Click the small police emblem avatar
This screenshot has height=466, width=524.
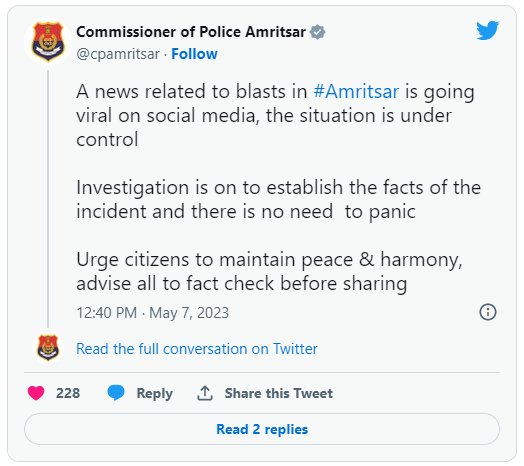pyautogui.click(x=48, y=348)
